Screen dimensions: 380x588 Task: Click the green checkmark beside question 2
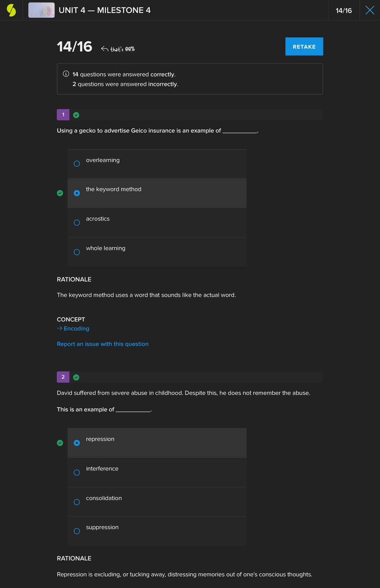point(76,377)
